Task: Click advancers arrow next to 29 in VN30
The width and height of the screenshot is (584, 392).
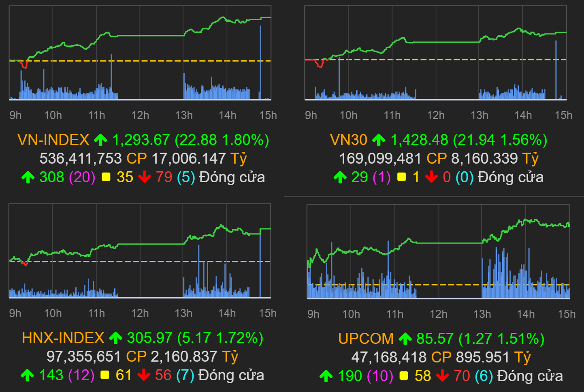Action: tap(340, 177)
